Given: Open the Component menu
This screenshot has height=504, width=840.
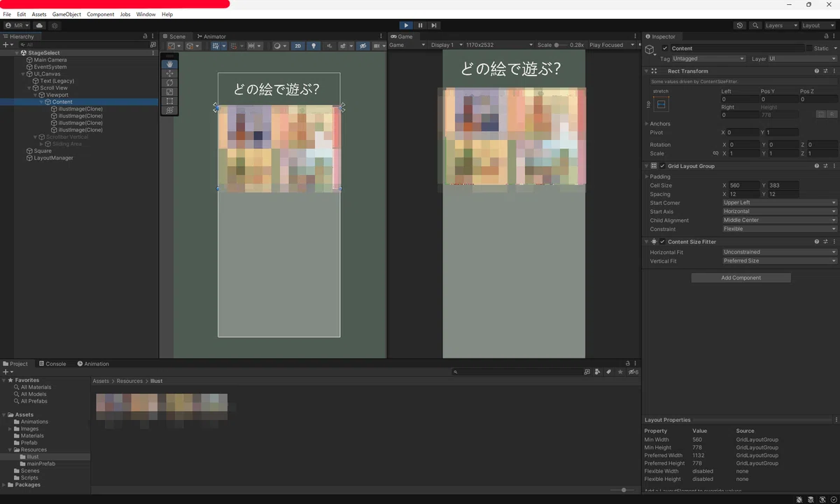Looking at the screenshot, I should click(100, 14).
